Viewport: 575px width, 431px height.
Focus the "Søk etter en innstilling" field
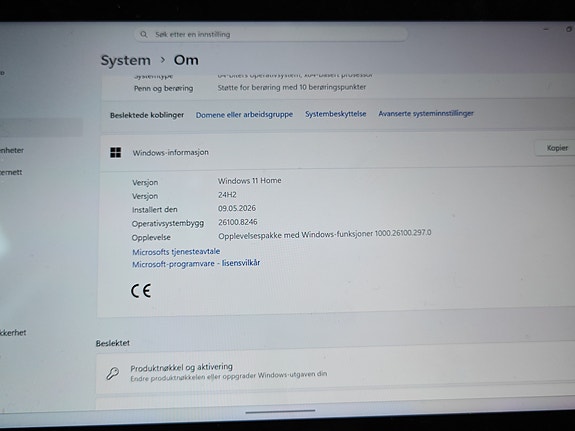tap(271, 34)
